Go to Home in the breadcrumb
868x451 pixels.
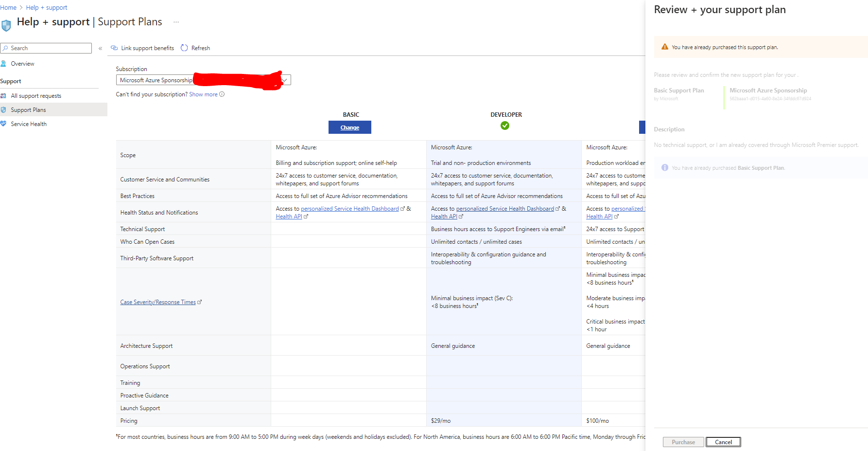(x=8, y=7)
